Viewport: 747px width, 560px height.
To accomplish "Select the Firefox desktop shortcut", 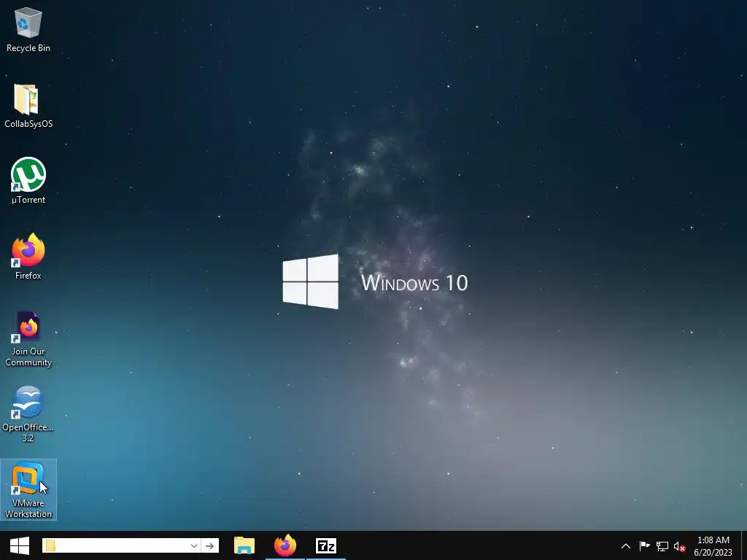I will pos(28,257).
